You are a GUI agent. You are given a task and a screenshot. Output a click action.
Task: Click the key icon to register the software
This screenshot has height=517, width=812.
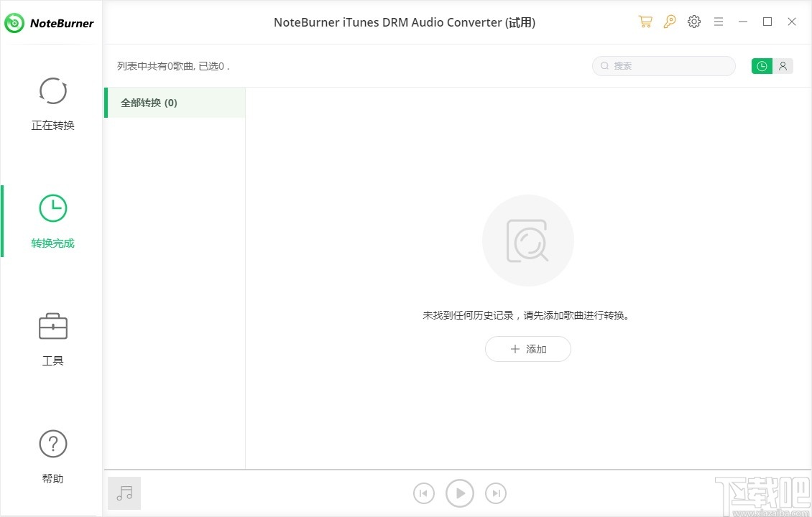(670, 22)
